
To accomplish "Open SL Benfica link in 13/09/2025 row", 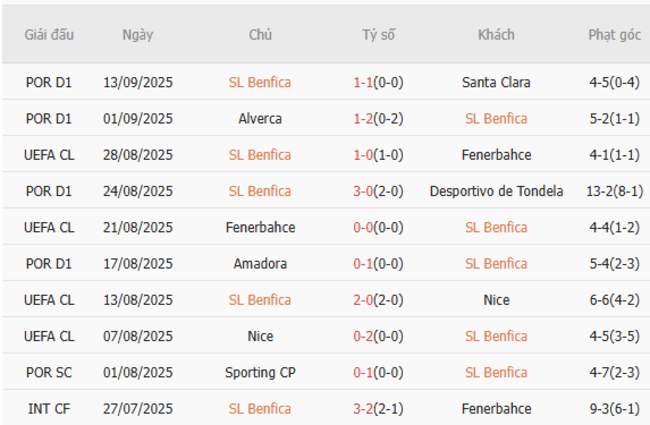I will (x=260, y=83).
